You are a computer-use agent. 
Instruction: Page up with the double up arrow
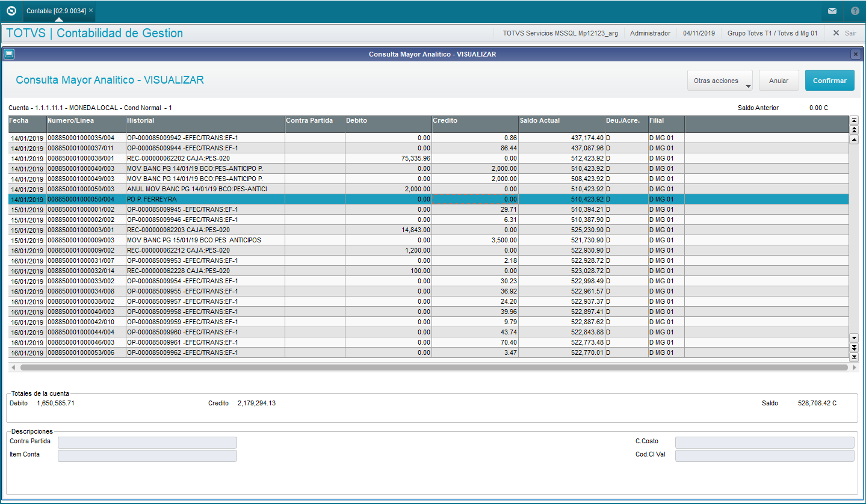coord(853,129)
